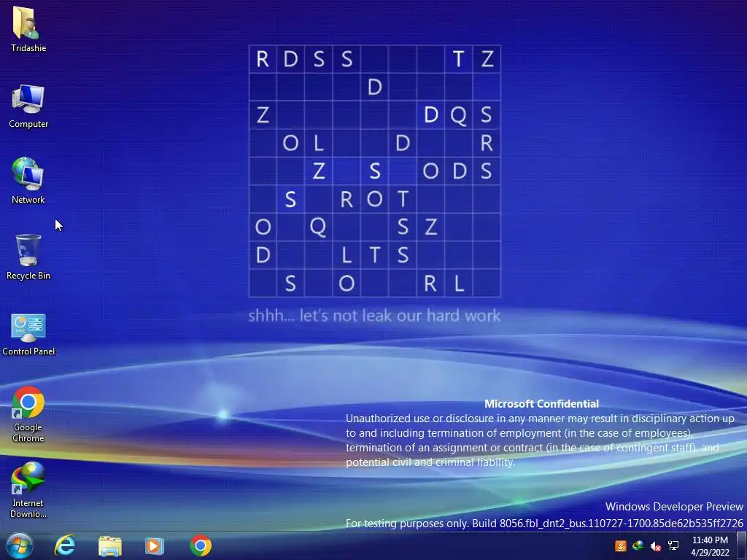
Task: Open Windows Media Player from the taskbar
Action: click(155, 545)
